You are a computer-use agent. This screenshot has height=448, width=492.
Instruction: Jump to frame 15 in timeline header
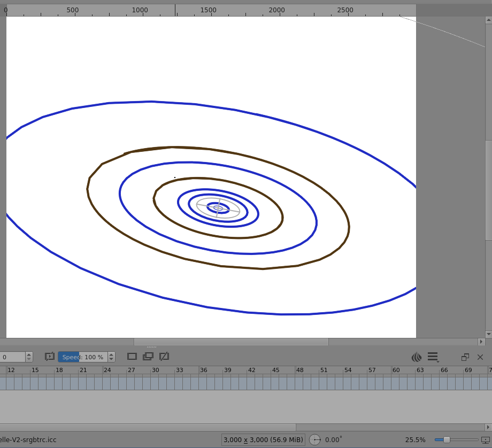point(35,370)
